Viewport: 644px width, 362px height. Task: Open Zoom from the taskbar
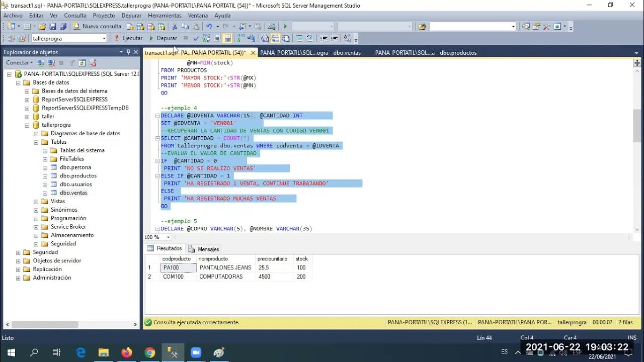pos(196,352)
